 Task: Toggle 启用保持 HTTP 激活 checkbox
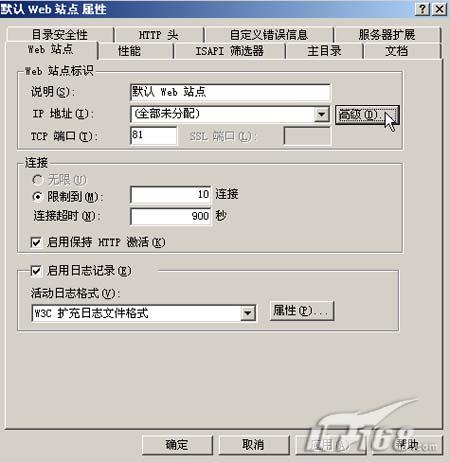tap(36, 242)
